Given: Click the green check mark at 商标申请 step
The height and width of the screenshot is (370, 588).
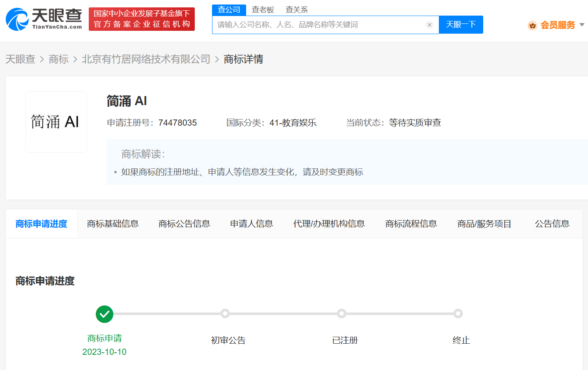Looking at the screenshot, I should 104,314.
